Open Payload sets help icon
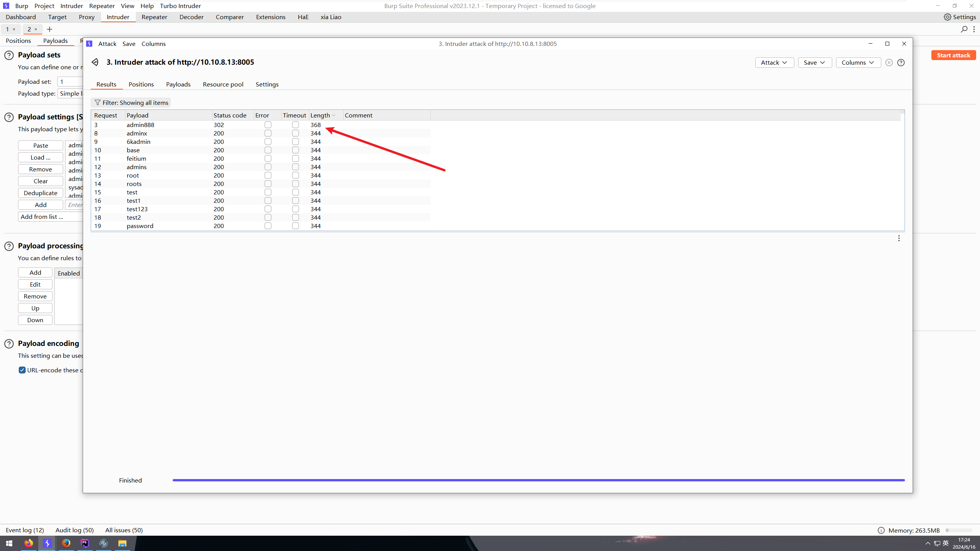This screenshot has width=980, height=551. pyautogui.click(x=9, y=55)
